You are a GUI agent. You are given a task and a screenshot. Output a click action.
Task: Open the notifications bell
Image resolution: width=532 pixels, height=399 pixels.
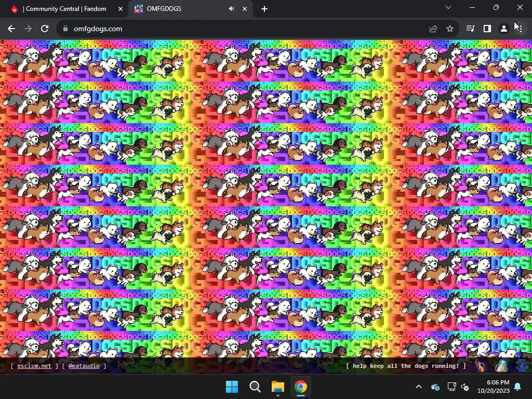point(518,387)
